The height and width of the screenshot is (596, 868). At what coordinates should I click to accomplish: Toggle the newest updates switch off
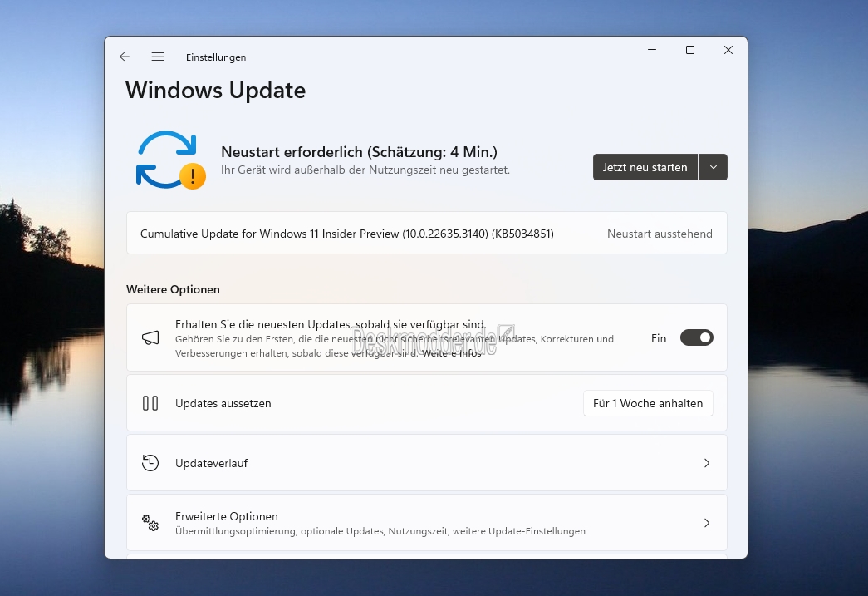(696, 337)
